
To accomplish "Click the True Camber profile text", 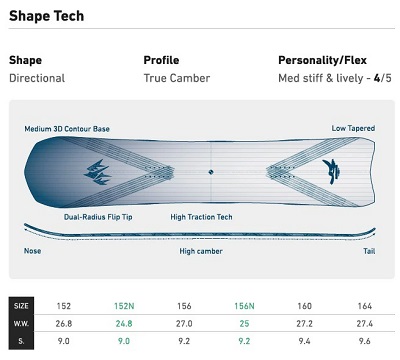I will [177, 78].
